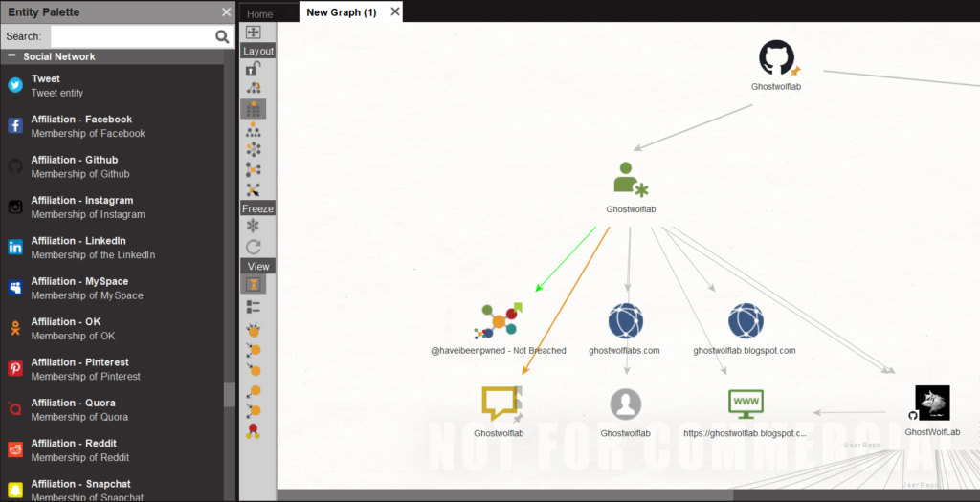Click the Entity Palette search field
This screenshot has width=980, height=502.
coord(132,37)
